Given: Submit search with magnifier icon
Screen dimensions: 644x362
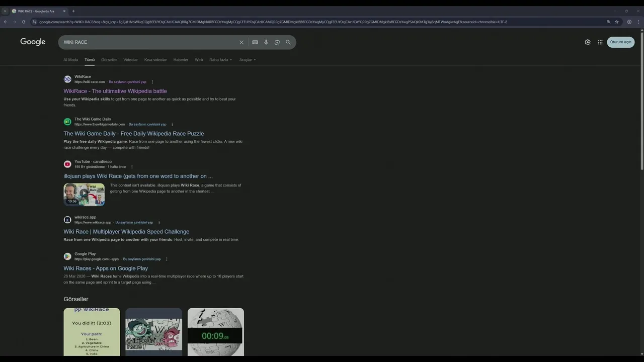Looking at the screenshot, I should [288, 42].
